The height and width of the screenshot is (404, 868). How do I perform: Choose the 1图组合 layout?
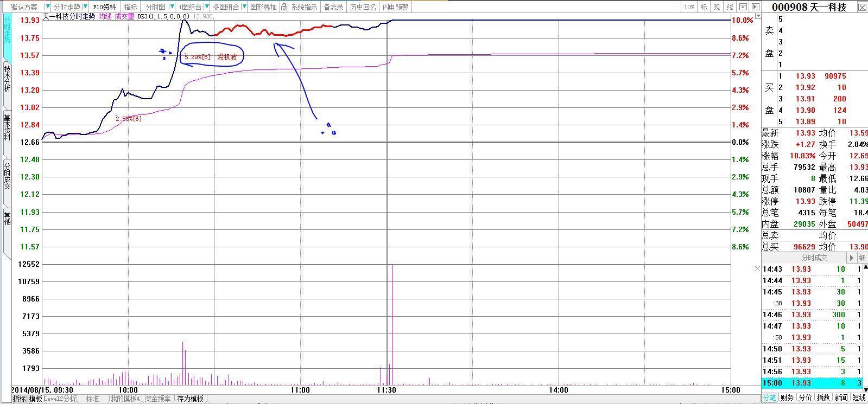(190, 7)
